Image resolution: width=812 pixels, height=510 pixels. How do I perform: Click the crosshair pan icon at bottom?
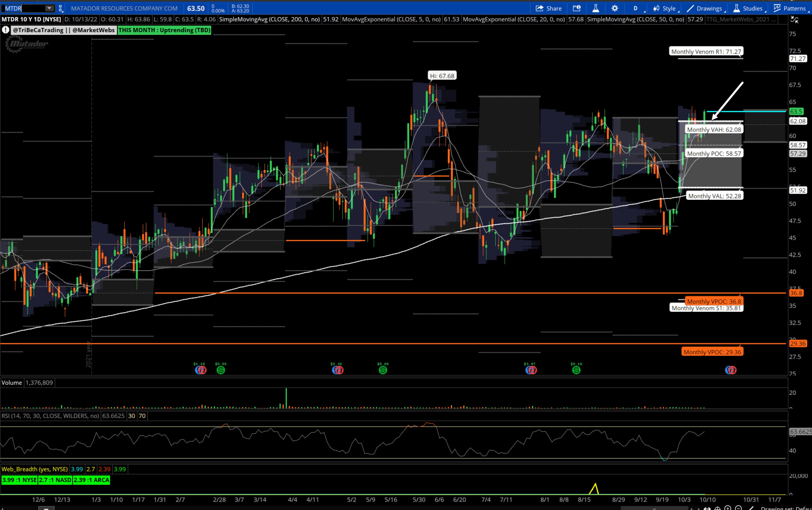[718, 508]
